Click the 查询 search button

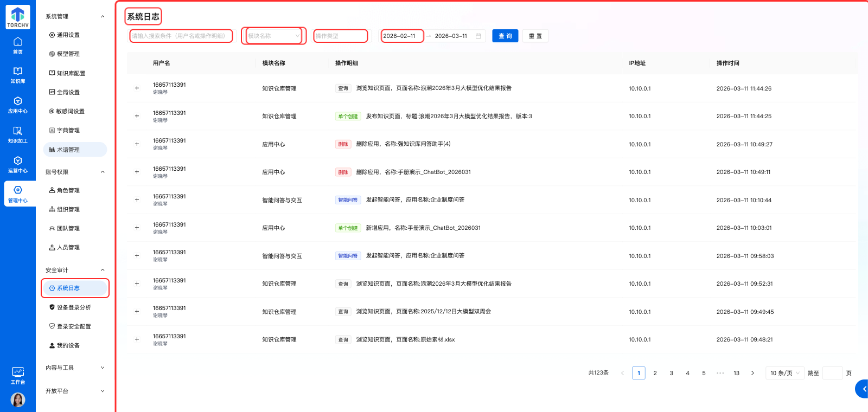pyautogui.click(x=505, y=36)
